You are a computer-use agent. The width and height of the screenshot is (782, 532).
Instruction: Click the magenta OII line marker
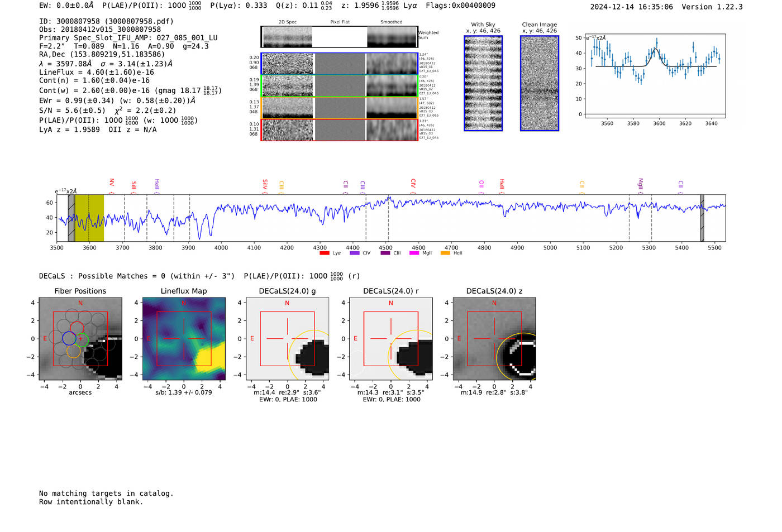pyautogui.click(x=481, y=187)
